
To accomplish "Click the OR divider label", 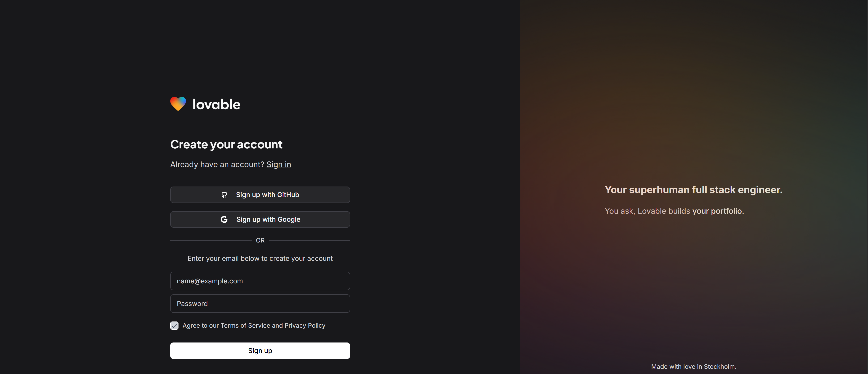I will pos(260,240).
